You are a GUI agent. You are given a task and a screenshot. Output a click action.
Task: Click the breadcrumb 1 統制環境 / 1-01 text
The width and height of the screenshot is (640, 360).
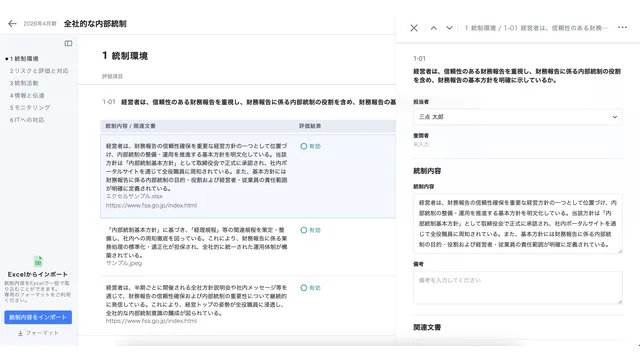[536, 28]
